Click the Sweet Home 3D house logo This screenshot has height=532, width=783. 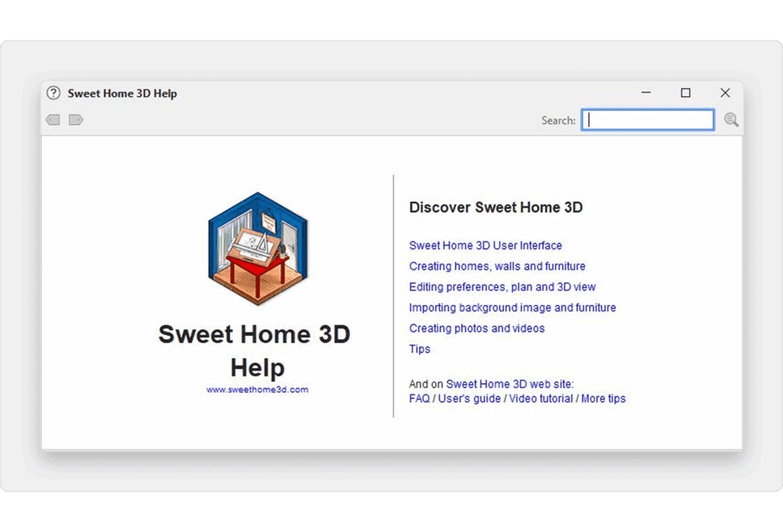(258, 249)
